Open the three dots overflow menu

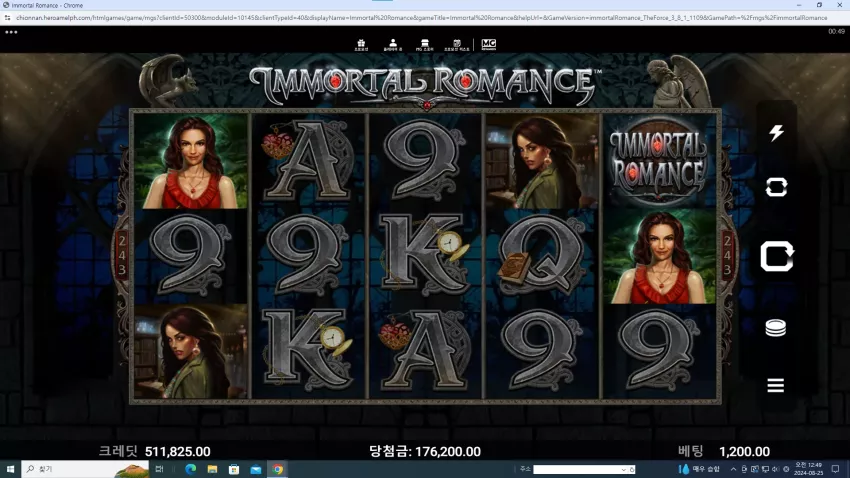pyautogui.click(x=11, y=32)
